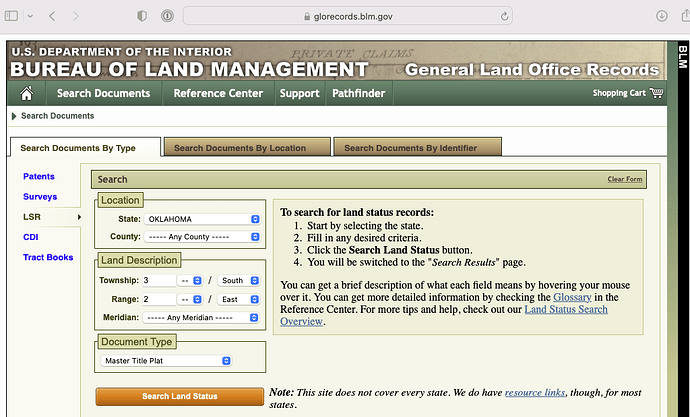Go forward to the next page
690x417 pixels.
point(76,16)
